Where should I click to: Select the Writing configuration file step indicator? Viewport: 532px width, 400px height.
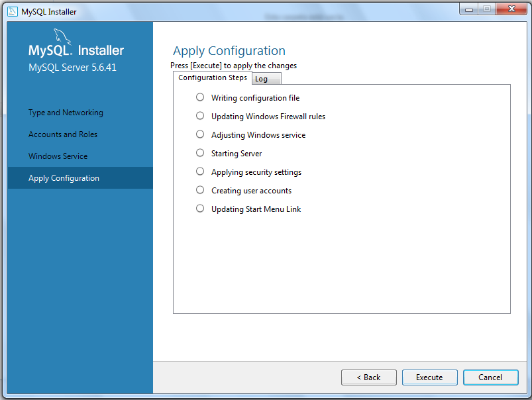[200, 97]
